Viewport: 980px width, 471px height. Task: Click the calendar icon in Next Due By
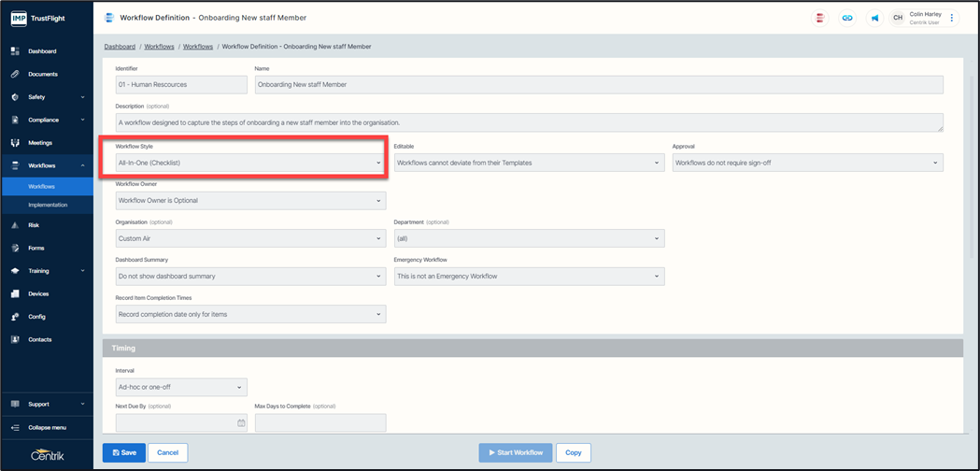[x=241, y=423]
